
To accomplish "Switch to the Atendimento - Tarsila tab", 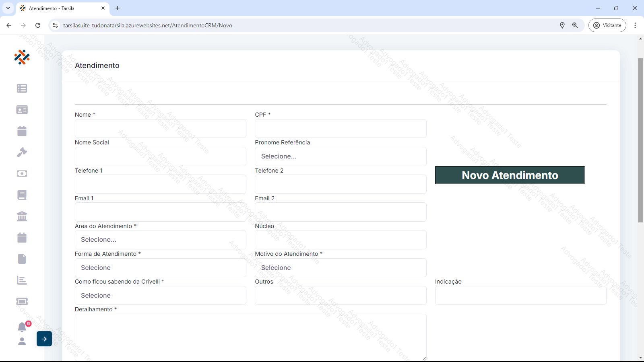I will [60, 8].
